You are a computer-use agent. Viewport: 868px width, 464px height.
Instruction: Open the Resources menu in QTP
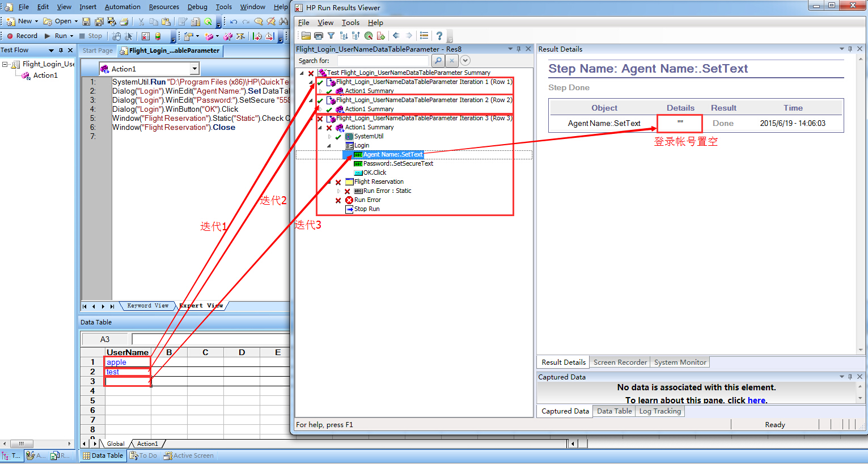[x=164, y=7]
